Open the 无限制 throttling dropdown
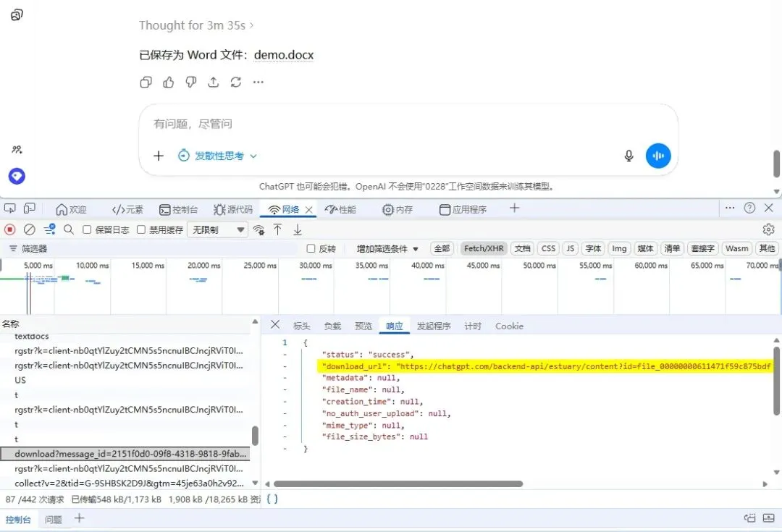 tap(217, 230)
